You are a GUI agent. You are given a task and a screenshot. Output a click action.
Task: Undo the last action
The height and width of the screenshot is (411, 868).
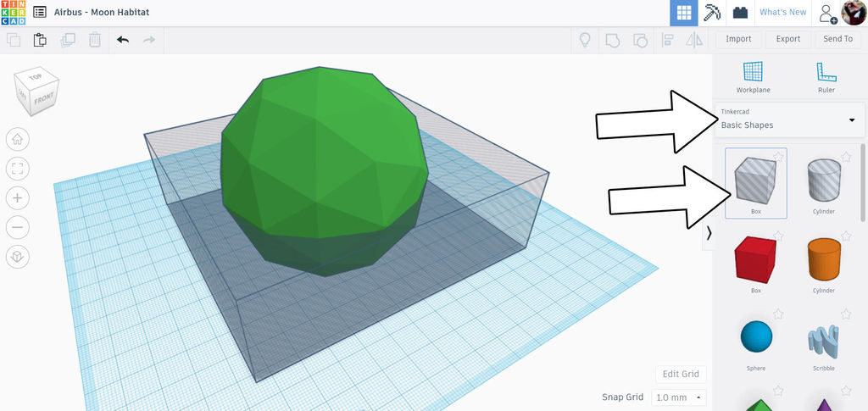(x=122, y=40)
